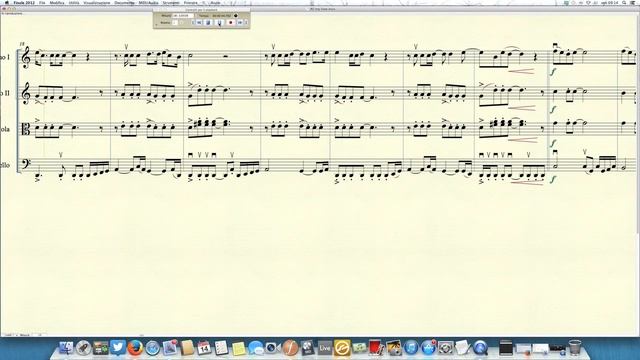This screenshot has width=640, height=360.
Task: Click the forte dynamic under the Viola staff
Action: click(553, 143)
